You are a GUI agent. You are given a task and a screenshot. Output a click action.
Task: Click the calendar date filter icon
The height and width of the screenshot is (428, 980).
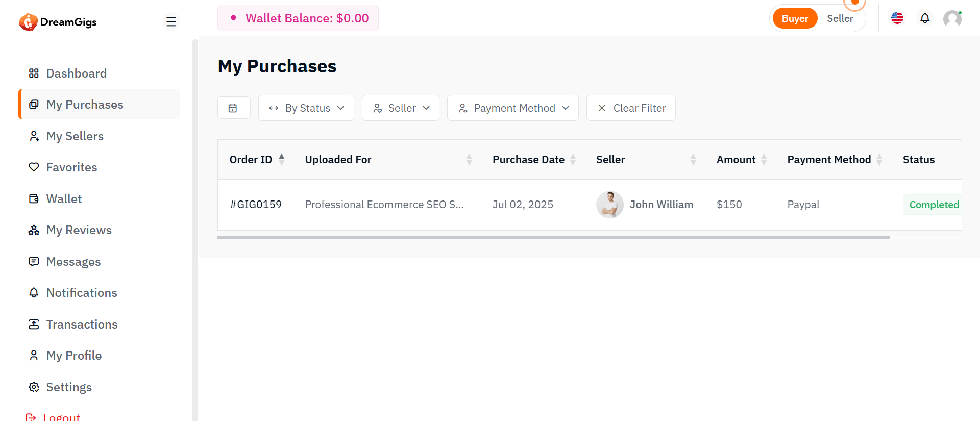[233, 108]
